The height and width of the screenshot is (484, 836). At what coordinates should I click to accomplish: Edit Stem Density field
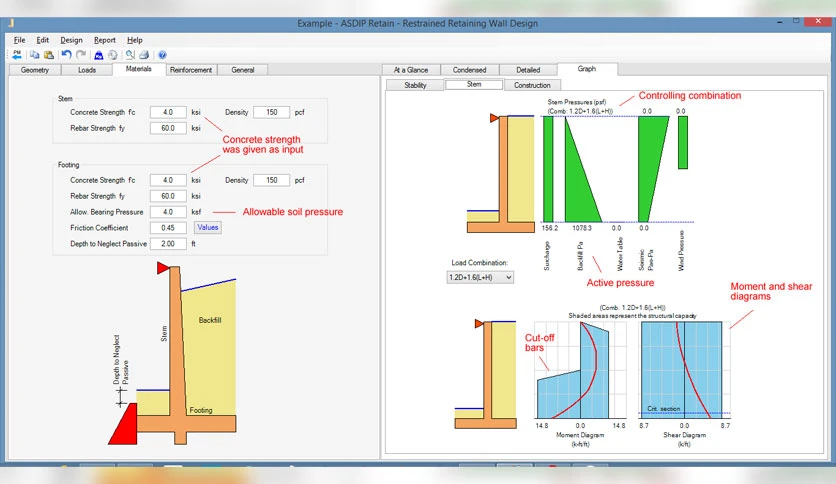coord(271,112)
